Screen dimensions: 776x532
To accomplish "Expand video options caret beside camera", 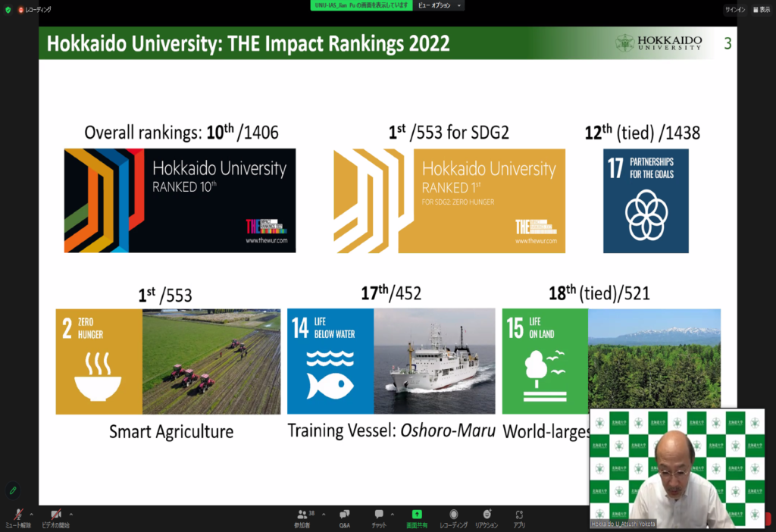I will [71, 514].
